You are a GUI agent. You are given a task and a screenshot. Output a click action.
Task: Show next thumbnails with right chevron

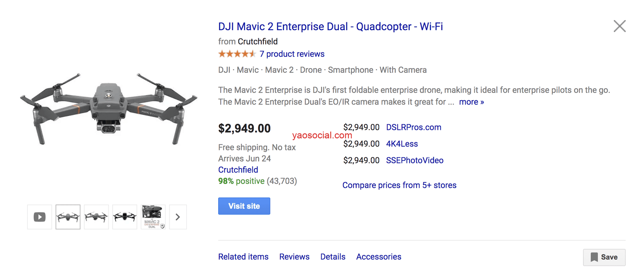pyautogui.click(x=178, y=217)
